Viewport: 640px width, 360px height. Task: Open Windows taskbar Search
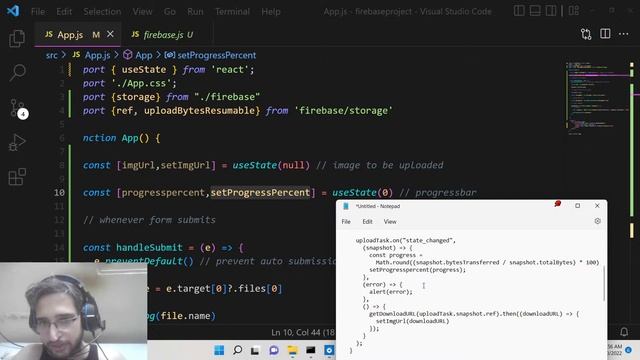pyautogui.click(x=238, y=350)
